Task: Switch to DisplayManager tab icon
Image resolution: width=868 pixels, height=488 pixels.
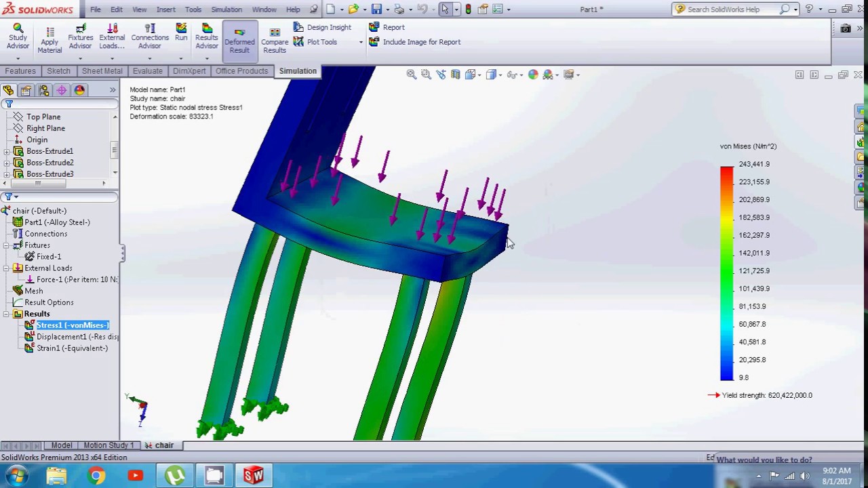Action: 79,90
